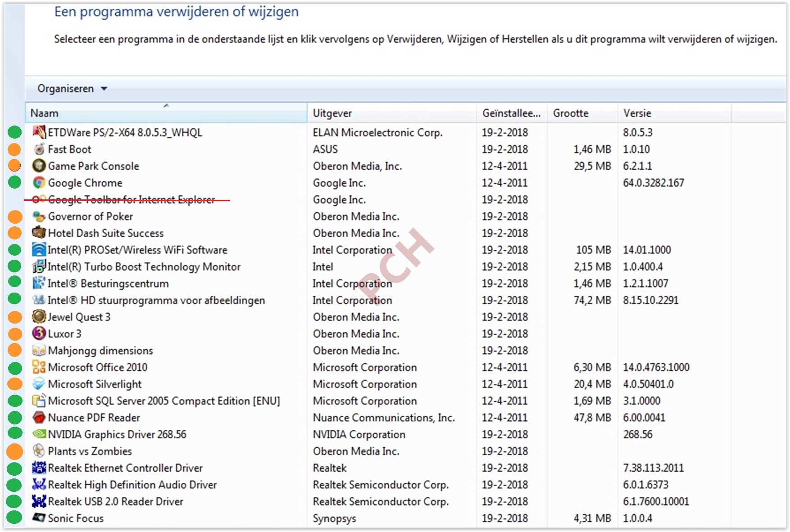Click the Google Chrome icon
790x532 pixels.
(x=39, y=183)
